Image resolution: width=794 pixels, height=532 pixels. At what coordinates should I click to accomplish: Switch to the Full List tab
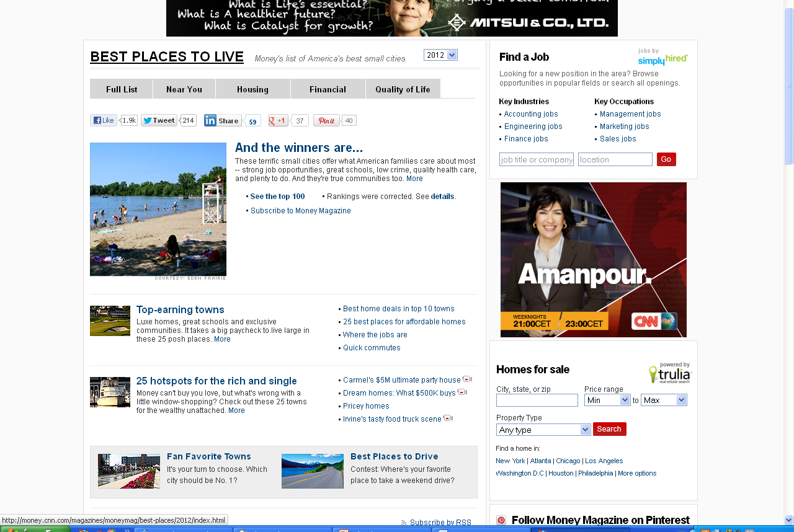(x=122, y=89)
